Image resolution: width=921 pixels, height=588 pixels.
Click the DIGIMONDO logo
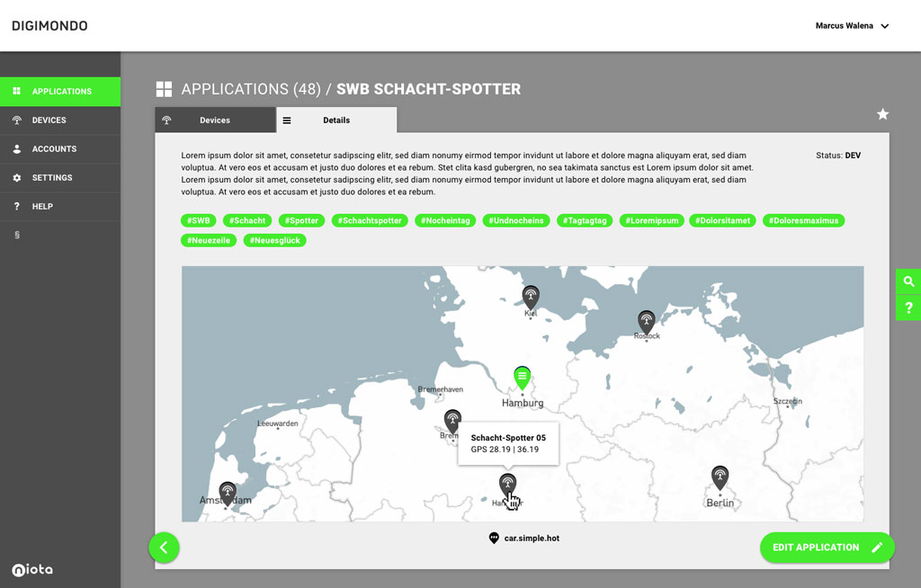pyautogui.click(x=50, y=26)
